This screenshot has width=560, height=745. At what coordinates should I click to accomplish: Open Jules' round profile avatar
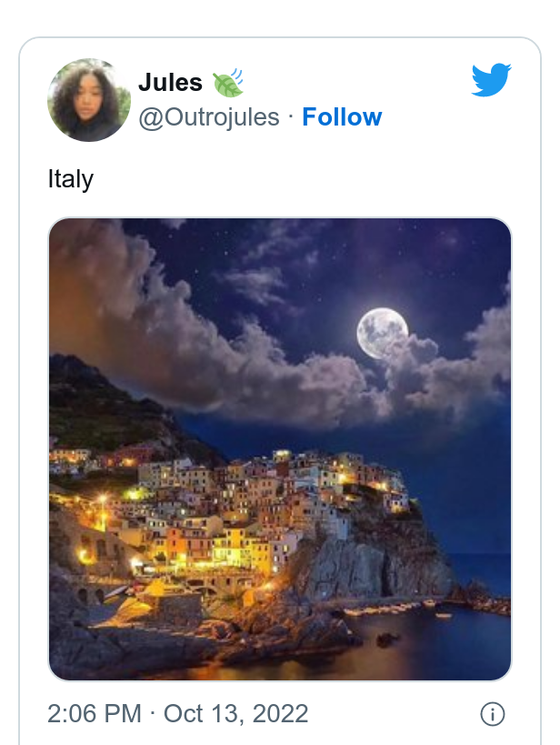[89, 100]
